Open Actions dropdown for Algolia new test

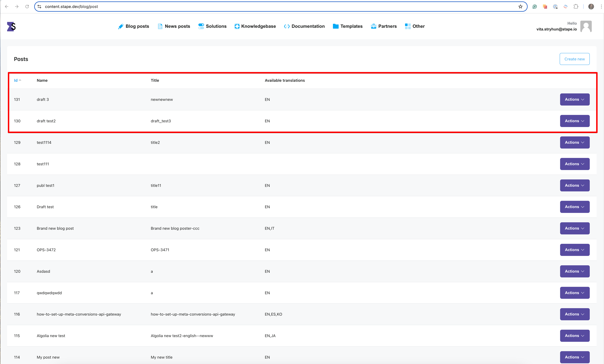pos(575,336)
